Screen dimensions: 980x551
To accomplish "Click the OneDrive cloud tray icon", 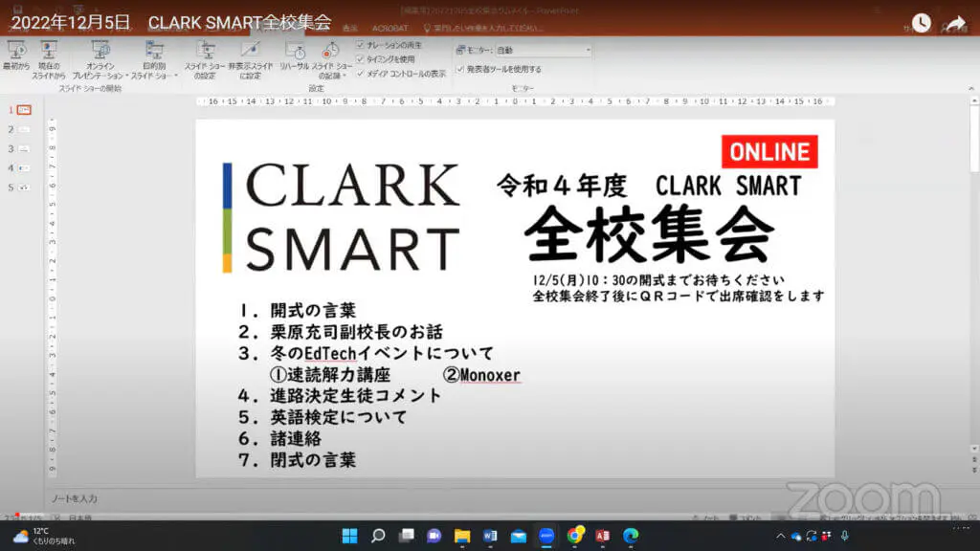I will pyautogui.click(x=795, y=536).
